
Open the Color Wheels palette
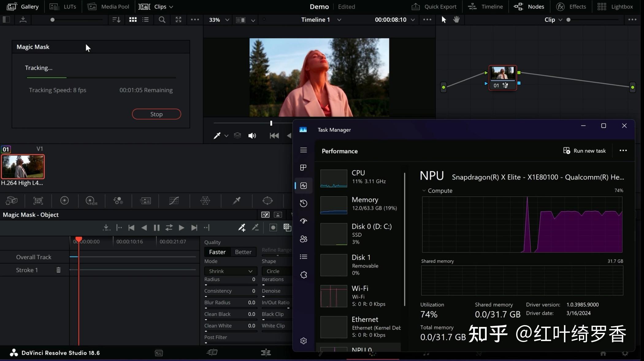click(x=65, y=201)
